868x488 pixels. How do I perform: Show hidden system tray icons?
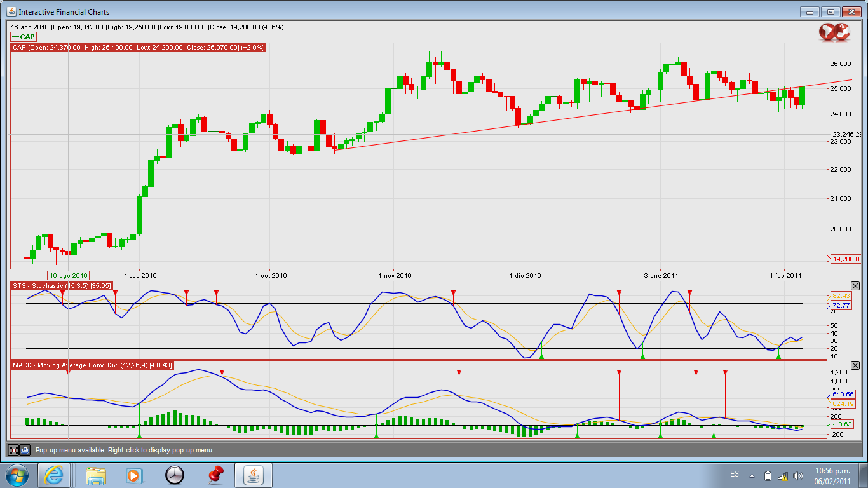click(752, 475)
